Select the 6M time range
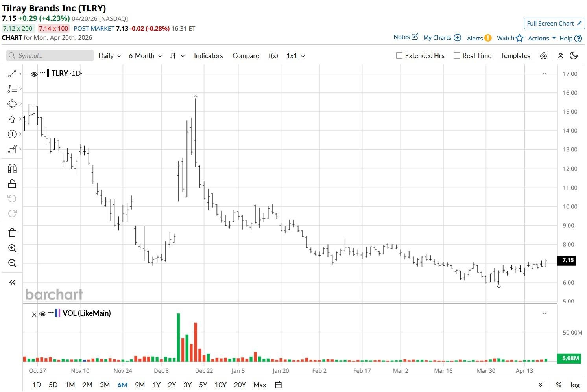 (122, 385)
